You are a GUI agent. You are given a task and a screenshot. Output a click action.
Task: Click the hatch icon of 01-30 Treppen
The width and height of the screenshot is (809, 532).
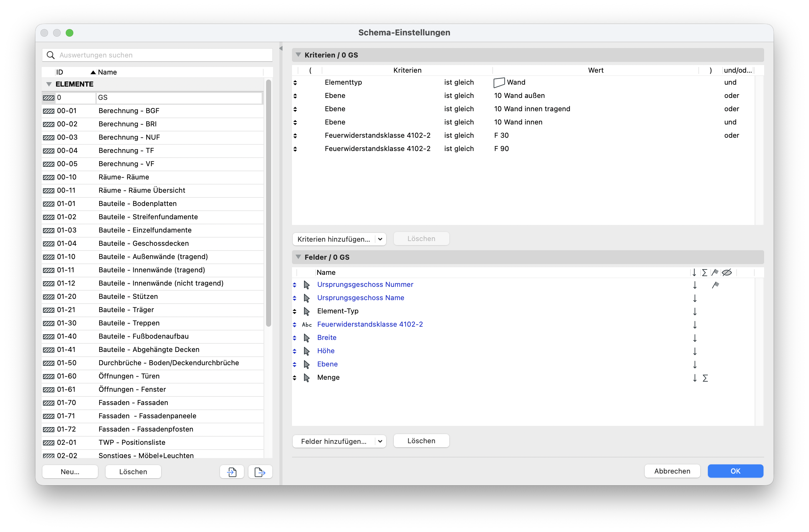49,323
